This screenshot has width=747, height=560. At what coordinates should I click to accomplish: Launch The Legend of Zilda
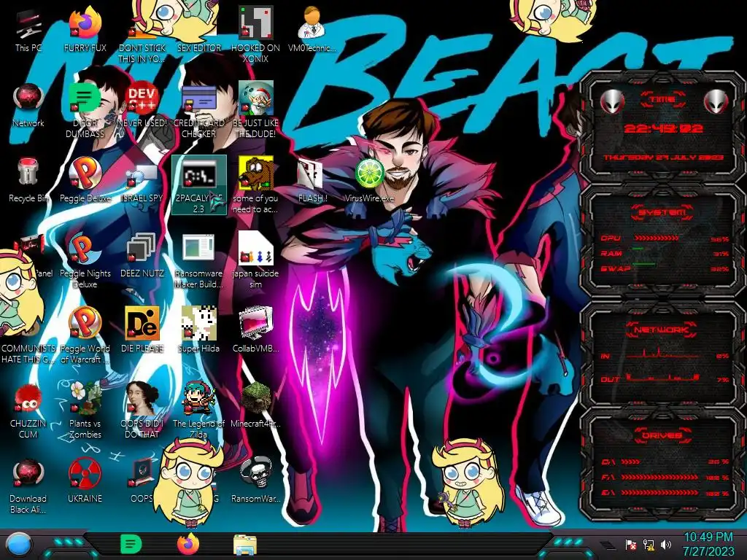(198, 410)
